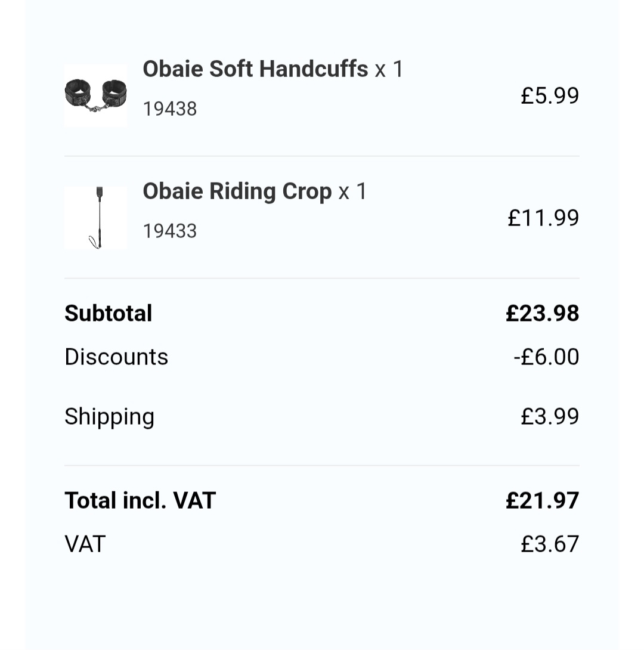The image size is (644, 650).
Task: Click the £5.99 handcuffs price
Action: [x=549, y=95]
